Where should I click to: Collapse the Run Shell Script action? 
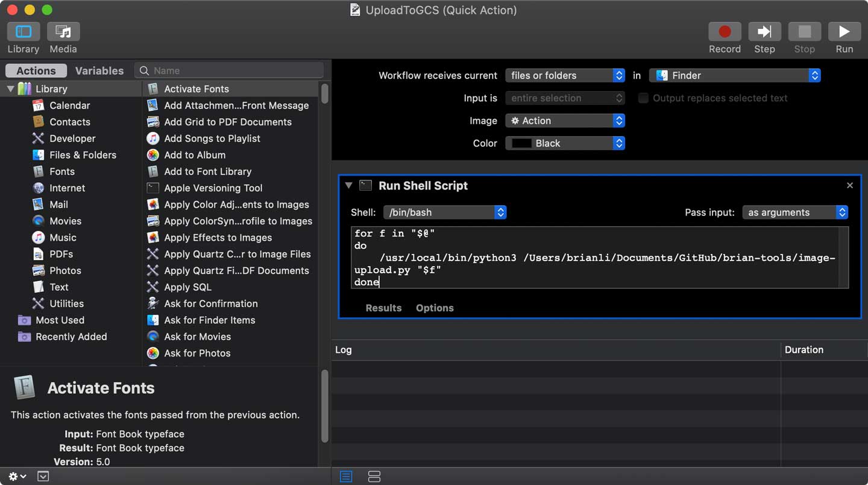point(348,186)
